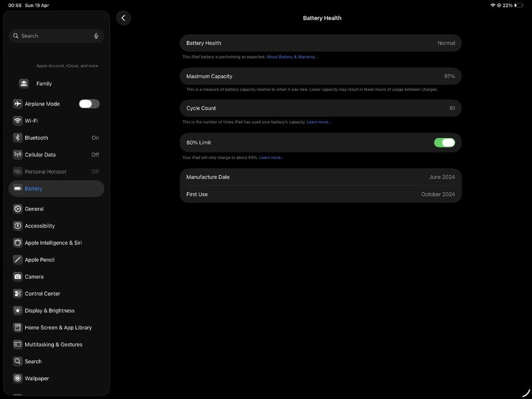Tap the Personal Hotspot Off value
This screenshot has height=399, width=532.
coord(95,172)
